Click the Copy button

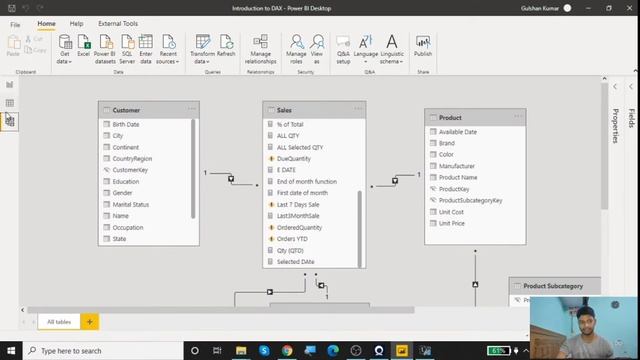coord(35,50)
